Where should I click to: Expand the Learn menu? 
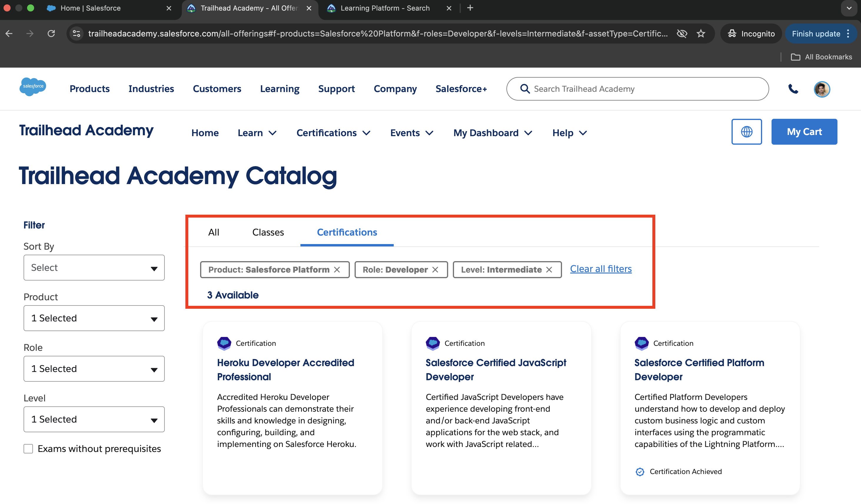(x=257, y=133)
